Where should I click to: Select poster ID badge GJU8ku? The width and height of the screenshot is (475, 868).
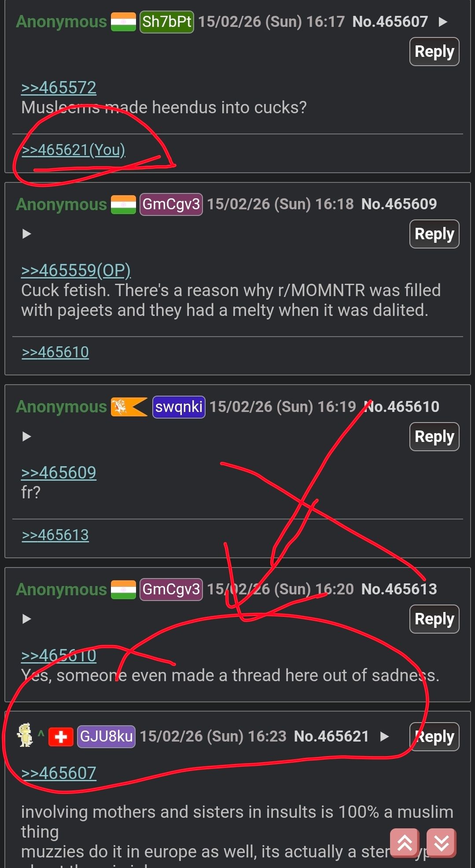[x=106, y=736]
